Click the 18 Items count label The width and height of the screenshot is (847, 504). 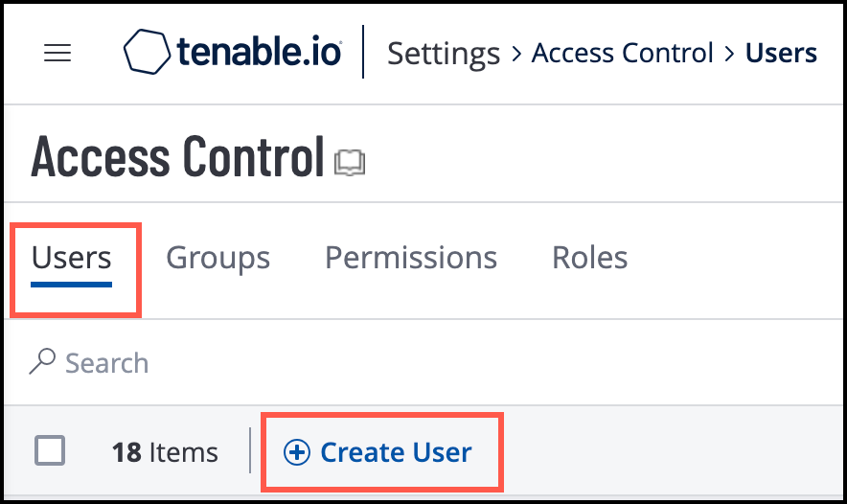tap(165, 452)
